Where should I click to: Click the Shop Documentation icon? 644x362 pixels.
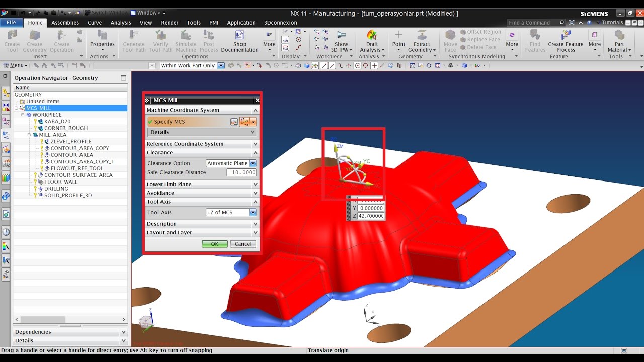[239, 35]
